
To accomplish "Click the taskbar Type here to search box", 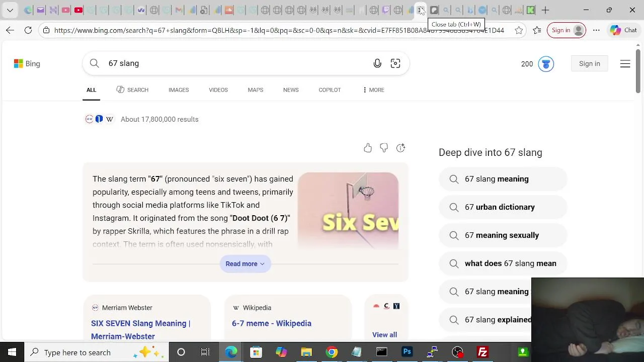I will pyautogui.click(x=97, y=352).
